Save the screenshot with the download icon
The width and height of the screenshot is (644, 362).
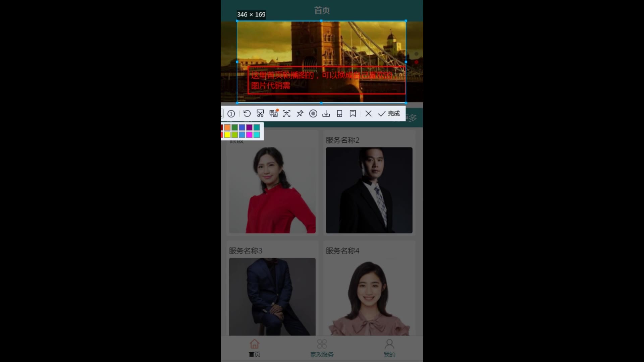[326, 114]
